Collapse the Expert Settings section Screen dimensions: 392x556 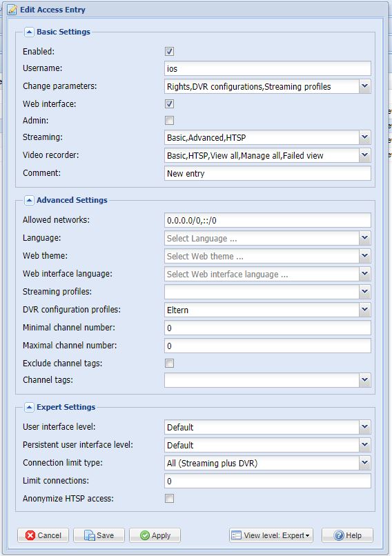point(29,407)
